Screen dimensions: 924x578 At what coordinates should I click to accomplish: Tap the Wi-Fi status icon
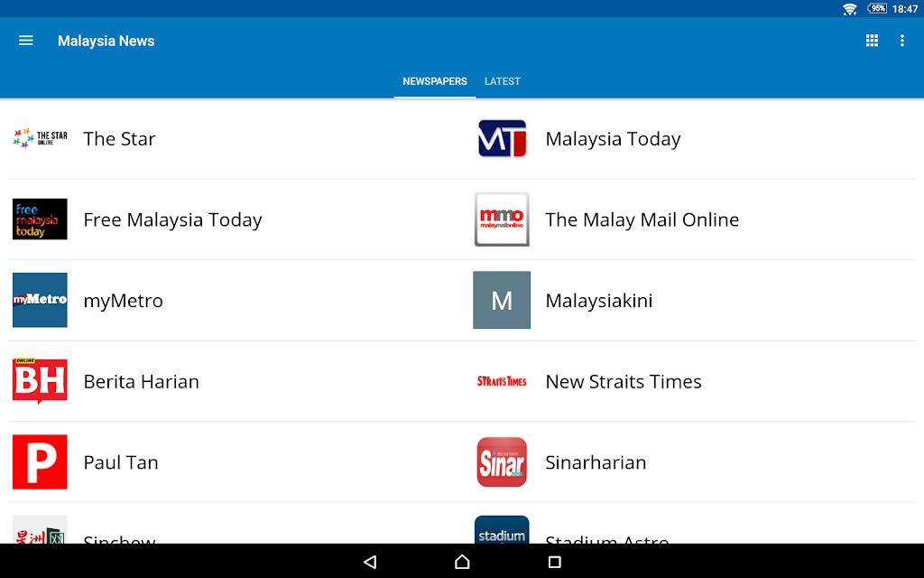849,9
